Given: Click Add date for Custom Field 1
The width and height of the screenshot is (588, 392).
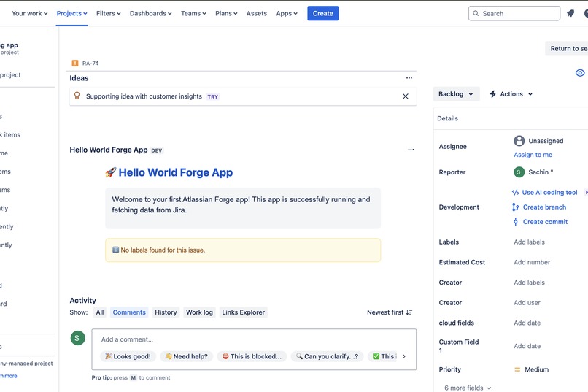Looking at the screenshot, I should click(527, 346).
